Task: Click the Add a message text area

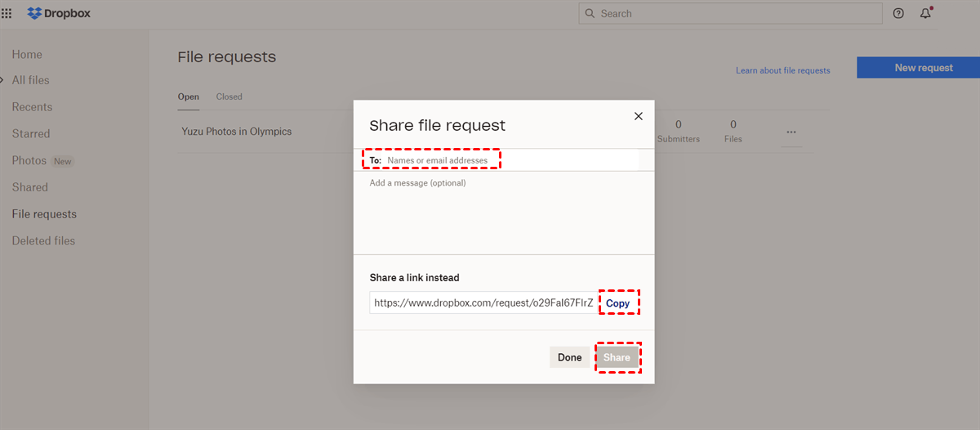Action: [503, 213]
